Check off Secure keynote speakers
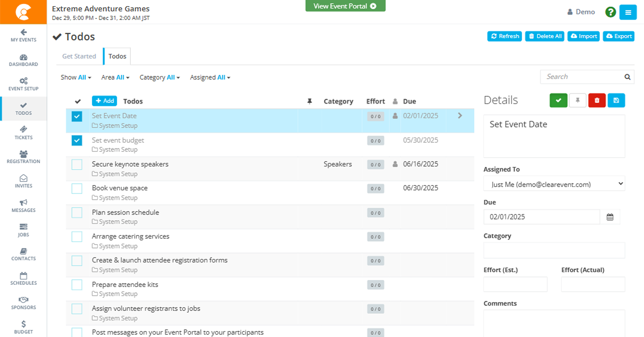This screenshot has height=337, width=644. (77, 164)
